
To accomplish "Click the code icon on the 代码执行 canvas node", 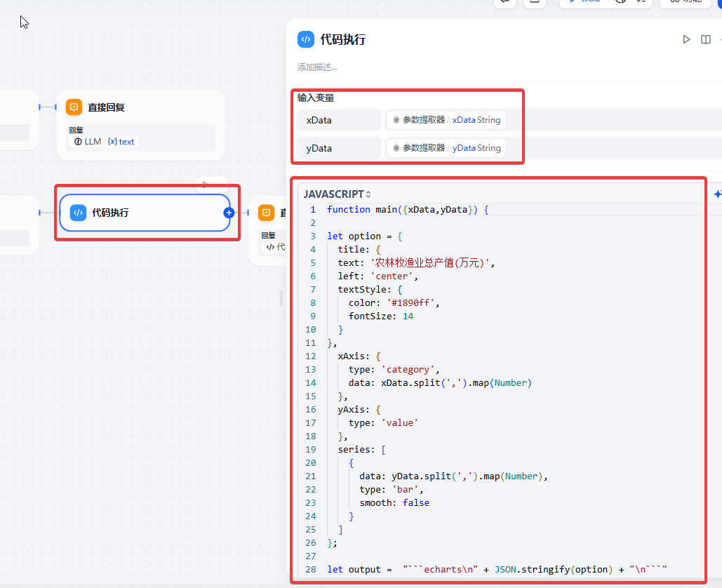I will click(x=79, y=213).
